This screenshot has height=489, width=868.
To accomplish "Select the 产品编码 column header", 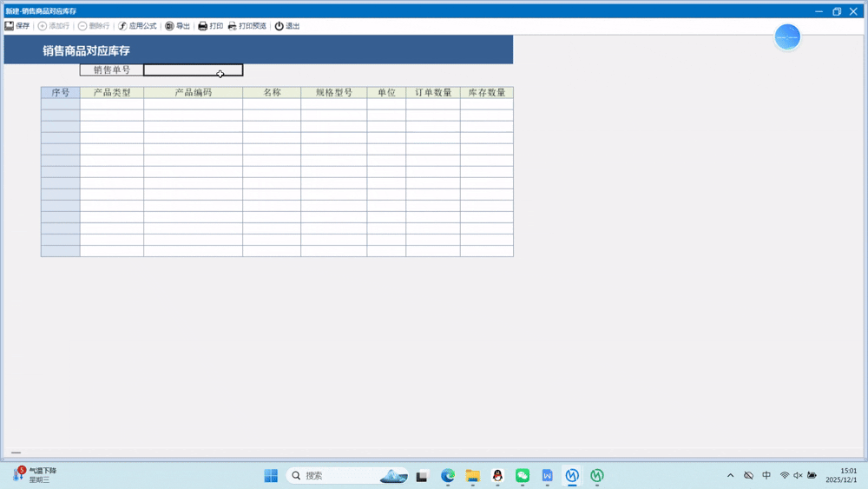I will [193, 92].
